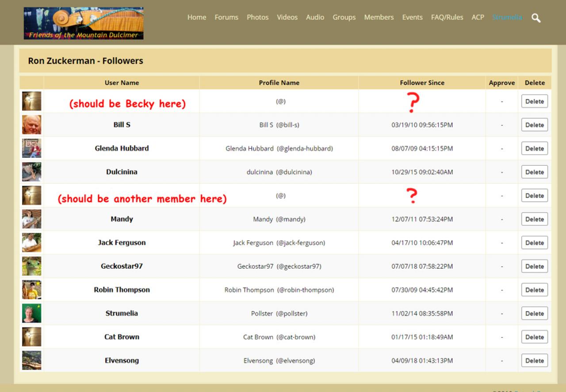This screenshot has height=392, width=566.
Task: Open Elvensong avatar thumbnail
Action: point(32,361)
